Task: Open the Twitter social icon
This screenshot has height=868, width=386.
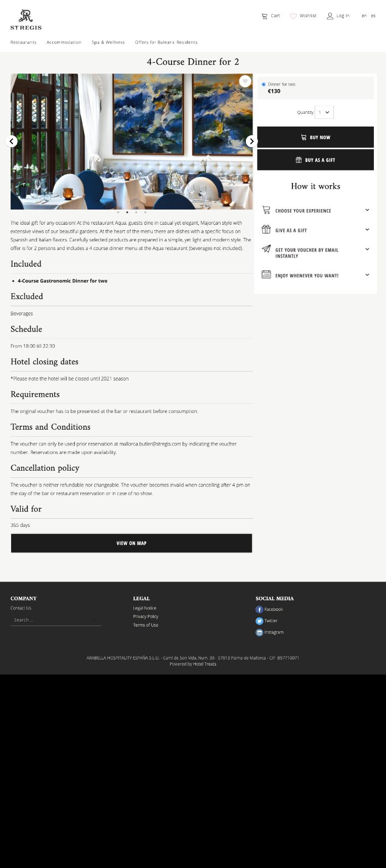Action: click(x=260, y=621)
